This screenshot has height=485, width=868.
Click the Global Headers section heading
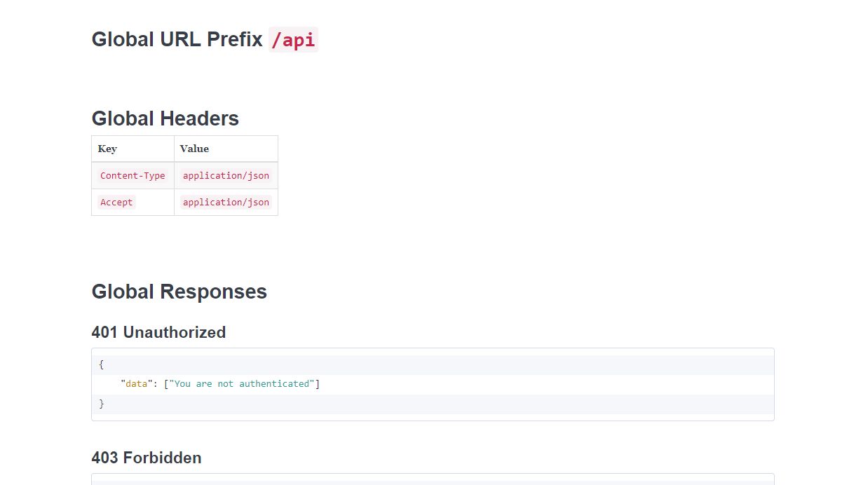[165, 118]
